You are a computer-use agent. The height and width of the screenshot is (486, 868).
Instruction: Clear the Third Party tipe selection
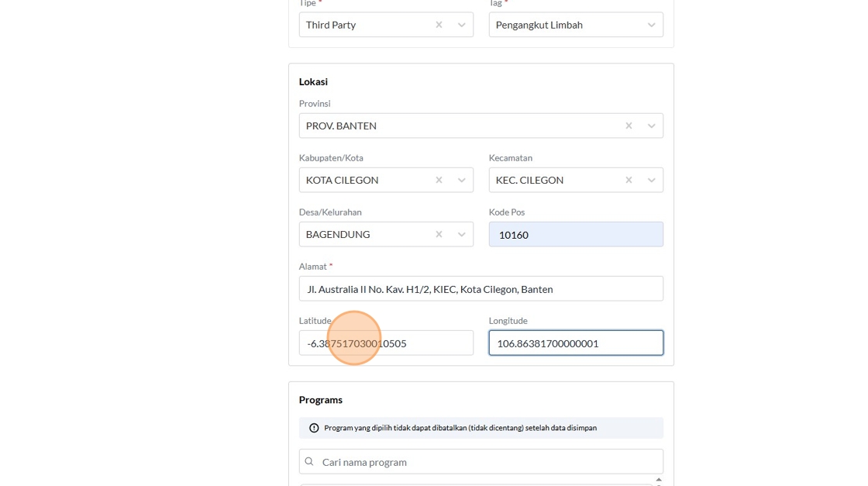click(439, 25)
